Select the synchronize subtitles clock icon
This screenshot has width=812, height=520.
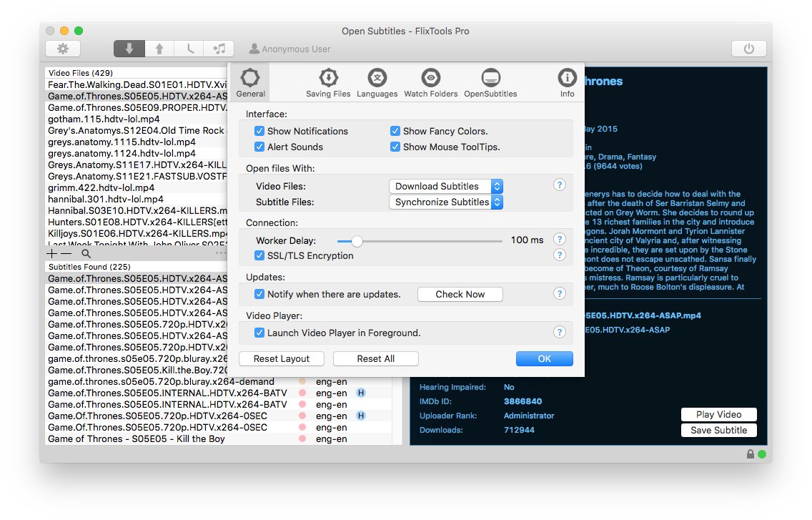point(189,49)
